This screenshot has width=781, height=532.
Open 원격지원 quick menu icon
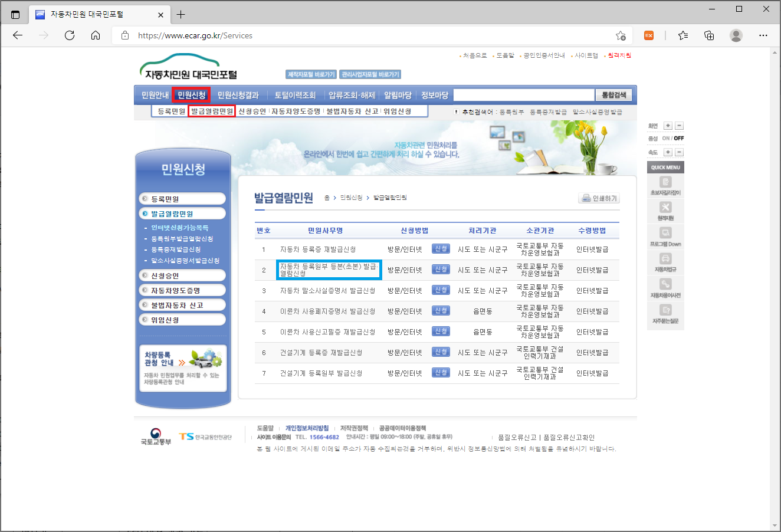click(x=665, y=211)
